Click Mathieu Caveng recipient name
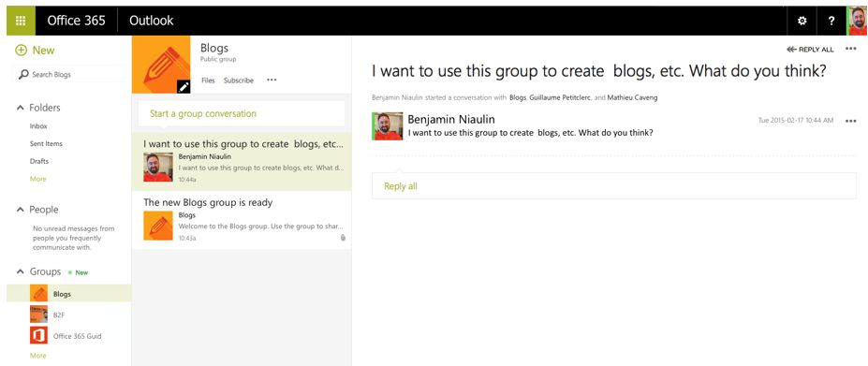Viewport: 868px width, 366px height. coord(633,97)
